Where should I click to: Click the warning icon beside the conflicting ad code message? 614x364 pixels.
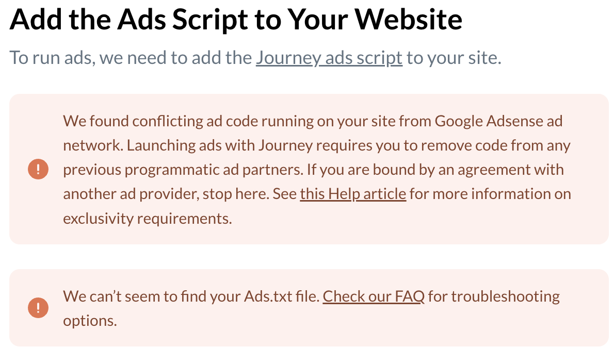point(38,169)
